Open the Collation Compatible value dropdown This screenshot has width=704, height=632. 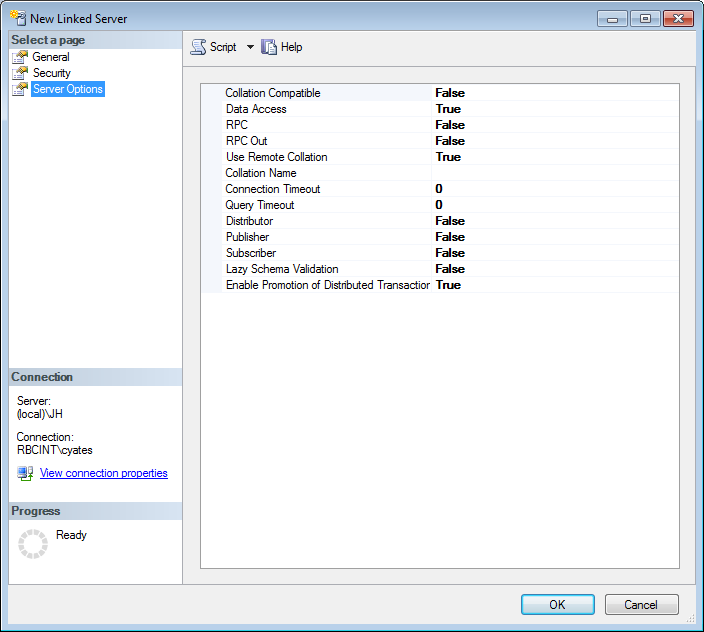click(x=450, y=93)
